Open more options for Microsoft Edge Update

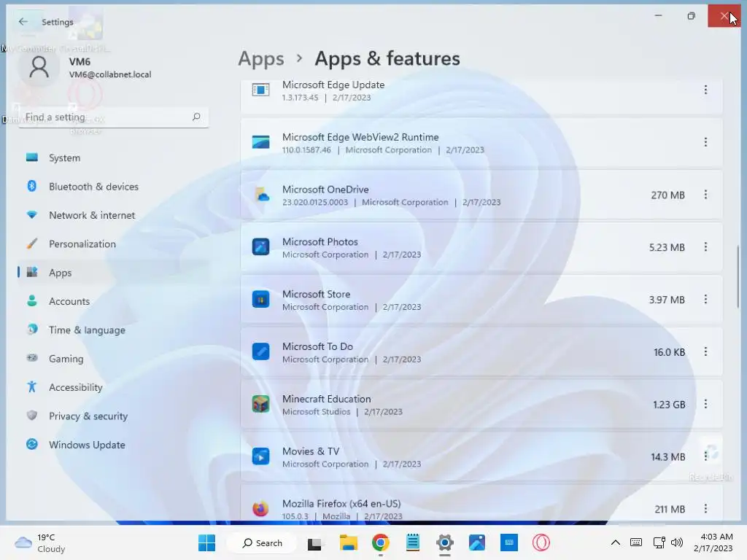pyautogui.click(x=705, y=90)
